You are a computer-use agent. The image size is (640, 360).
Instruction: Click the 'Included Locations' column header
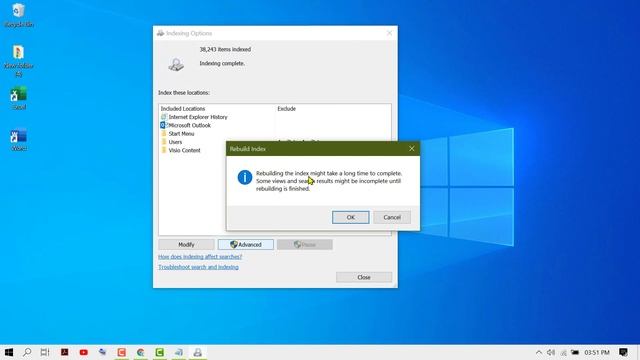(x=183, y=109)
